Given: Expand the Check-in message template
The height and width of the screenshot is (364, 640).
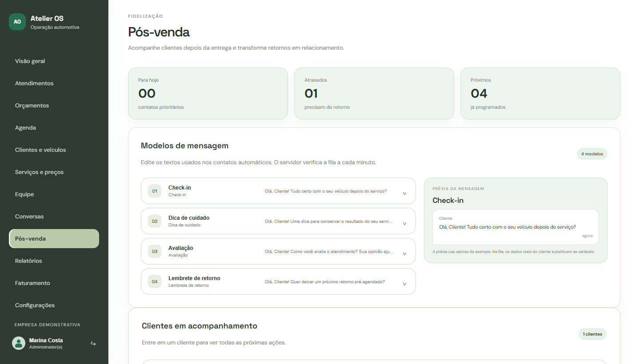Looking at the screenshot, I should [x=404, y=194].
